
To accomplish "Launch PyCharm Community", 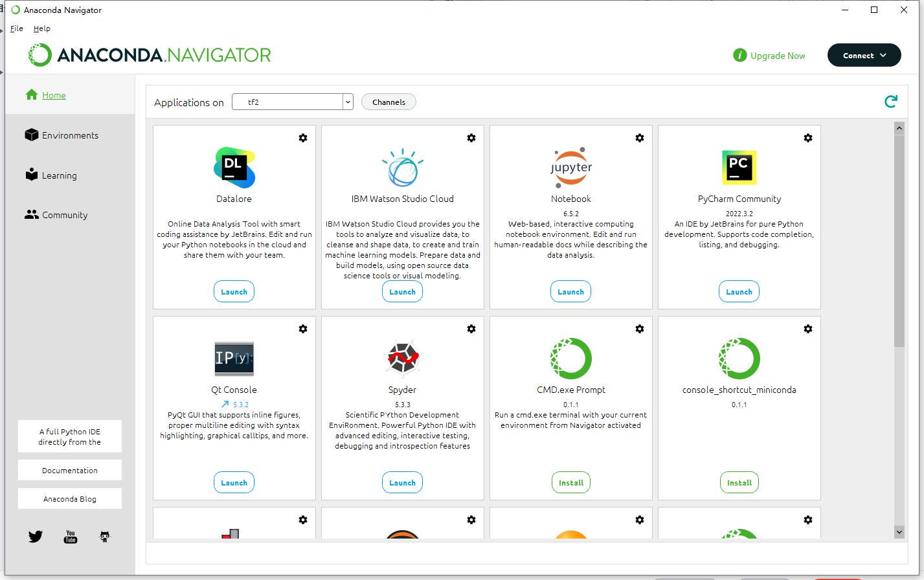I will (739, 291).
